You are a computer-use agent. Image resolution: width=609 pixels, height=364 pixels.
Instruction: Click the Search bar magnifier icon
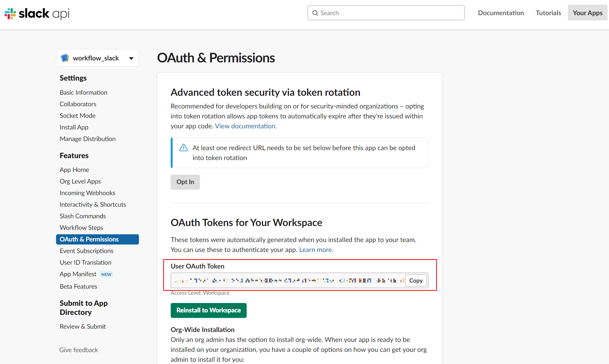(x=315, y=13)
